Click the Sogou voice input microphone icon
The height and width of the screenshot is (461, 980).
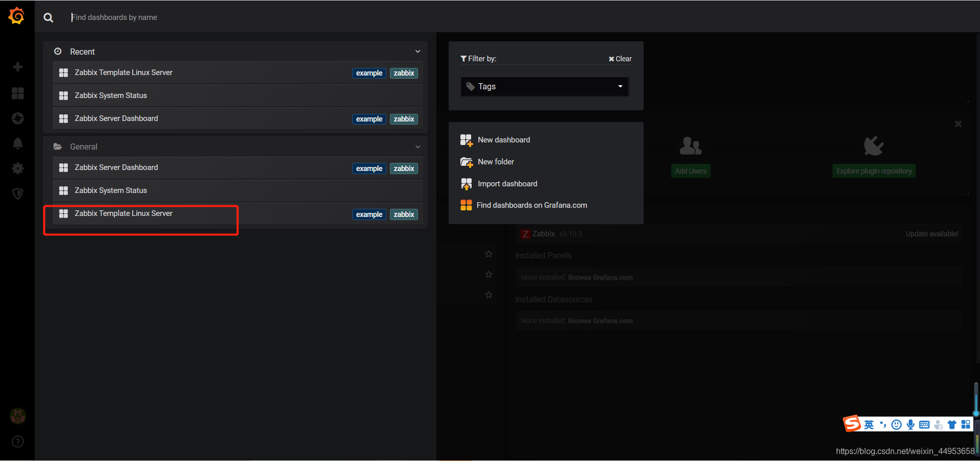click(911, 425)
